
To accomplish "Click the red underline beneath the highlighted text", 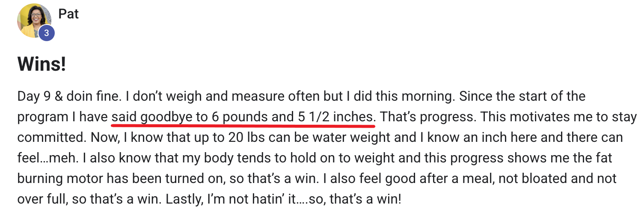I will pos(243,126).
